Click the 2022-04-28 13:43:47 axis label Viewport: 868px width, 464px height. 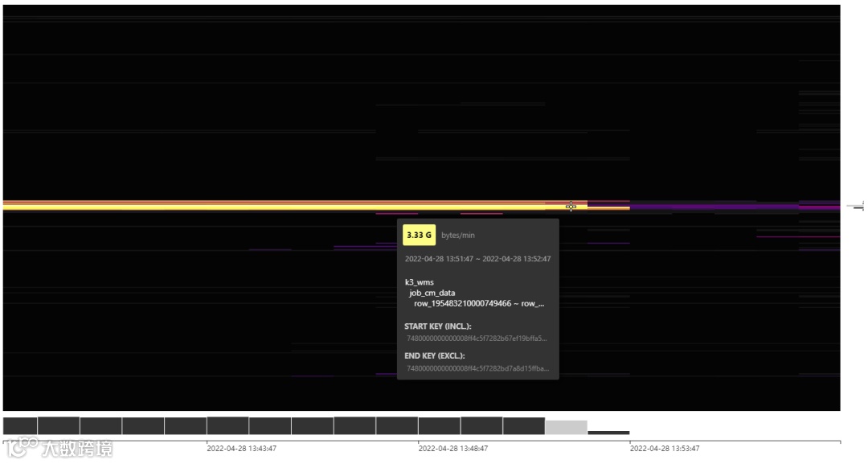pos(241,449)
